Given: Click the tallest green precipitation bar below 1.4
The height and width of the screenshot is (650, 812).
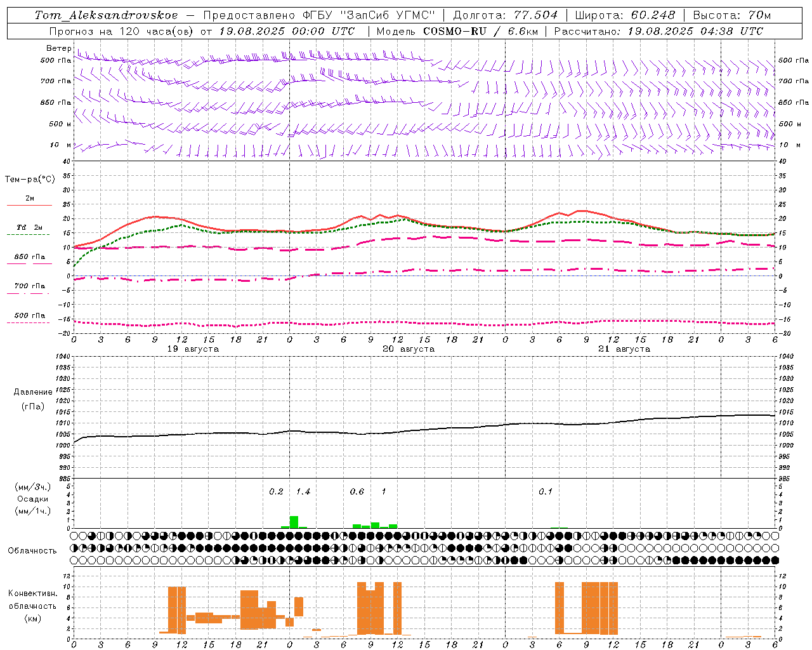Looking at the screenshot, I should [x=294, y=522].
